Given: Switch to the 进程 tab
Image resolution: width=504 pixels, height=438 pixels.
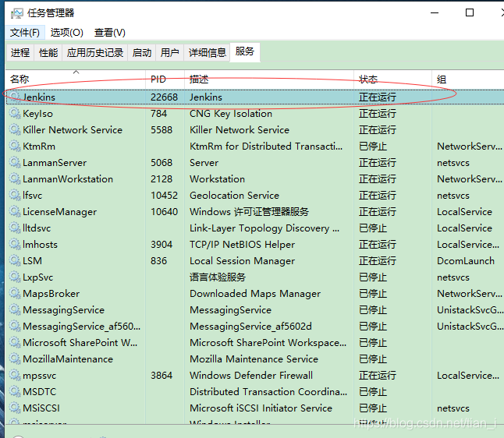Looking at the screenshot, I should 20,53.
